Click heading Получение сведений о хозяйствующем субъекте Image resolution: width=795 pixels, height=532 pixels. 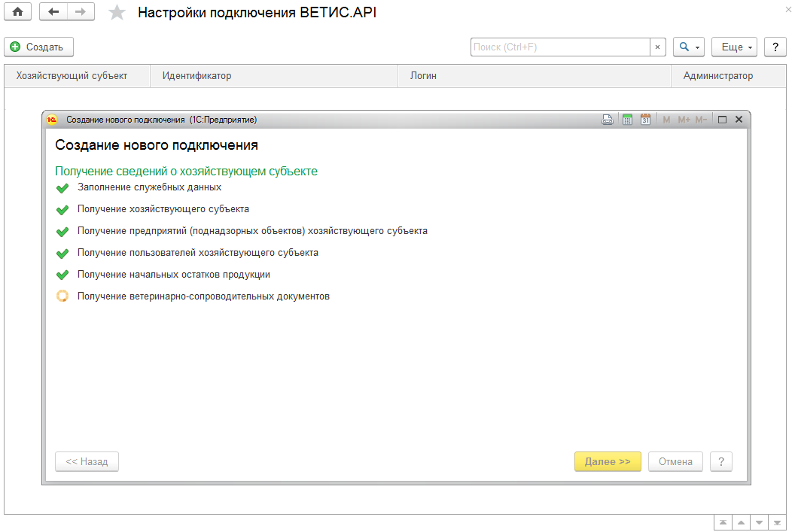point(186,172)
